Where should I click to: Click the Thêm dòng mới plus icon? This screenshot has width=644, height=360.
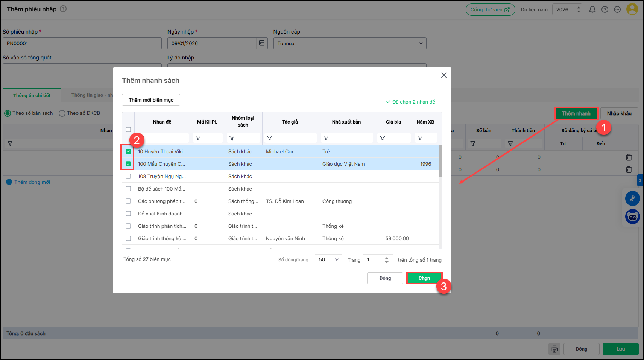pyautogui.click(x=9, y=182)
